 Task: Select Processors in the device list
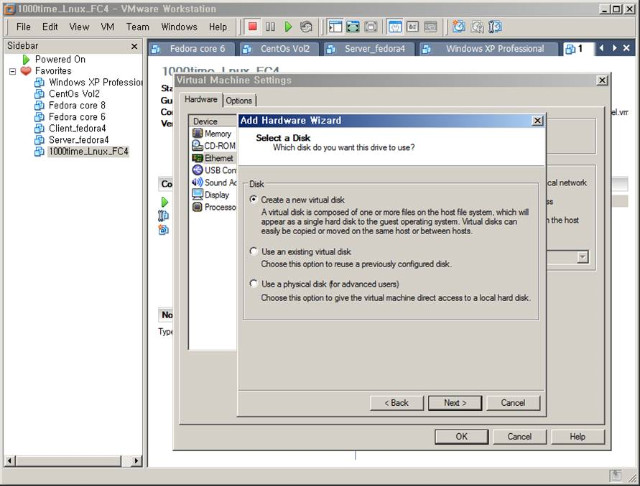click(213, 207)
